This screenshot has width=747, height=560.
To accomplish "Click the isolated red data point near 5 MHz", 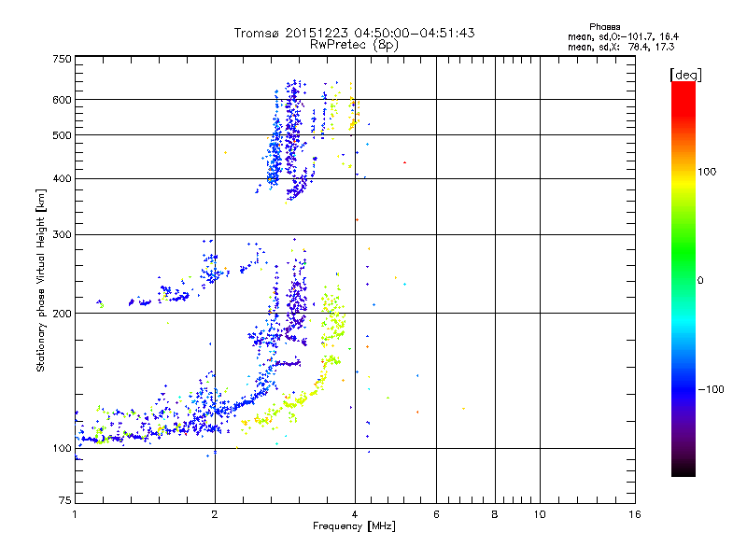I will pos(405,162).
